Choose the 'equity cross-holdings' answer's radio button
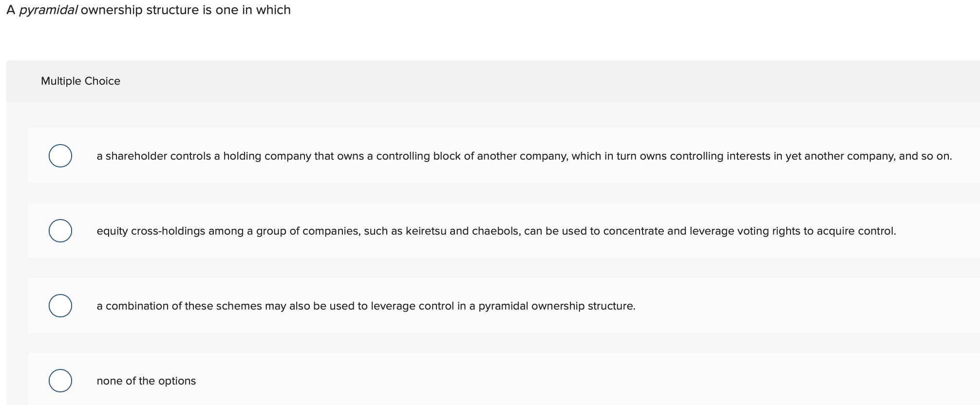Viewport: 980px width, 405px height. 60,231
